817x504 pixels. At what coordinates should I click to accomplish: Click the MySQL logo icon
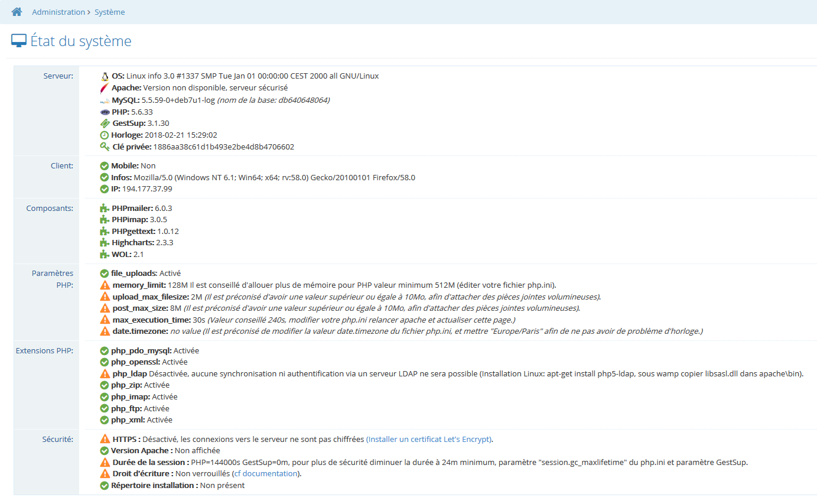(105, 100)
